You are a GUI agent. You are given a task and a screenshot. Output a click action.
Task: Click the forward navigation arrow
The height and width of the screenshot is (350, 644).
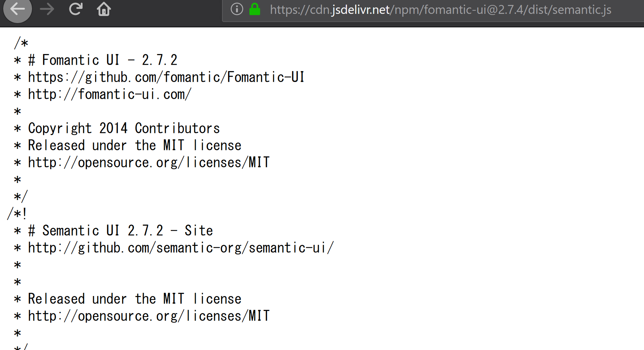pyautogui.click(x=47, y=10)
